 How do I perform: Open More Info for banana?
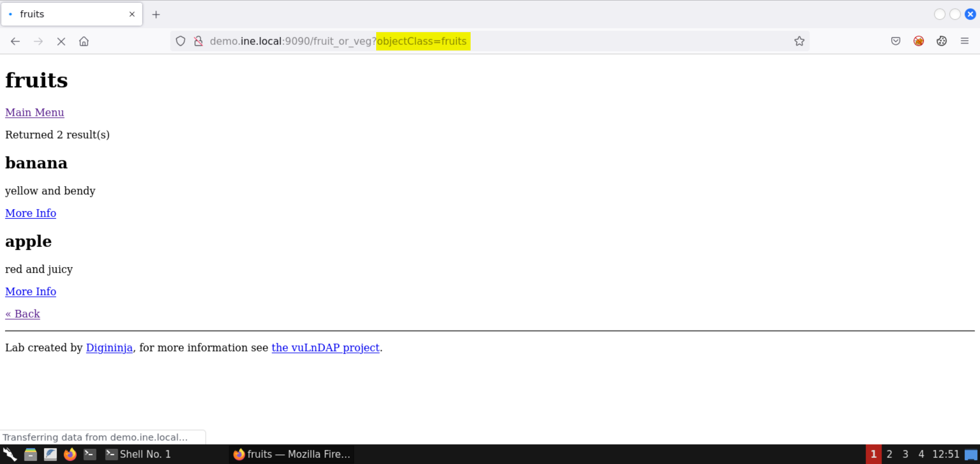coord(31,213)
